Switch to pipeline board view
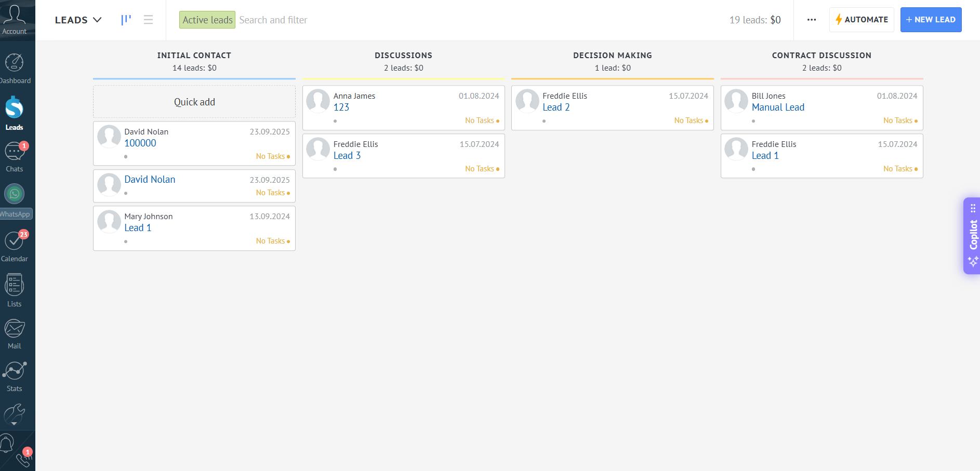 (x=126, y=20)
